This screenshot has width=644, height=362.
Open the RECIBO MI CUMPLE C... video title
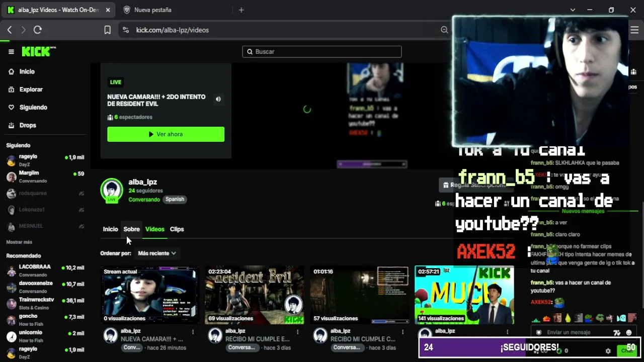[363, 339]
